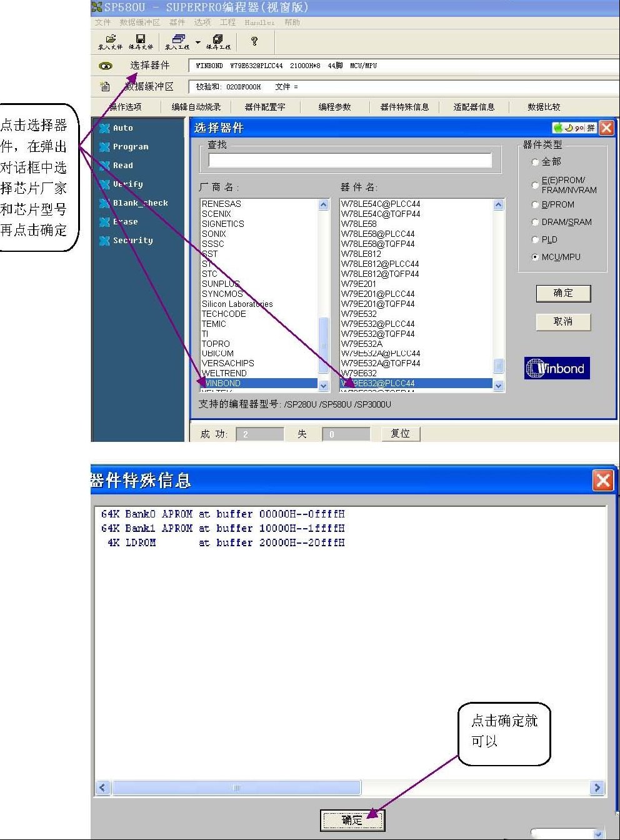The image size is (620, 840).
Task: Click the IME indicator icons in dialog title
Action: pyautogui.click(x=574, y=127)
